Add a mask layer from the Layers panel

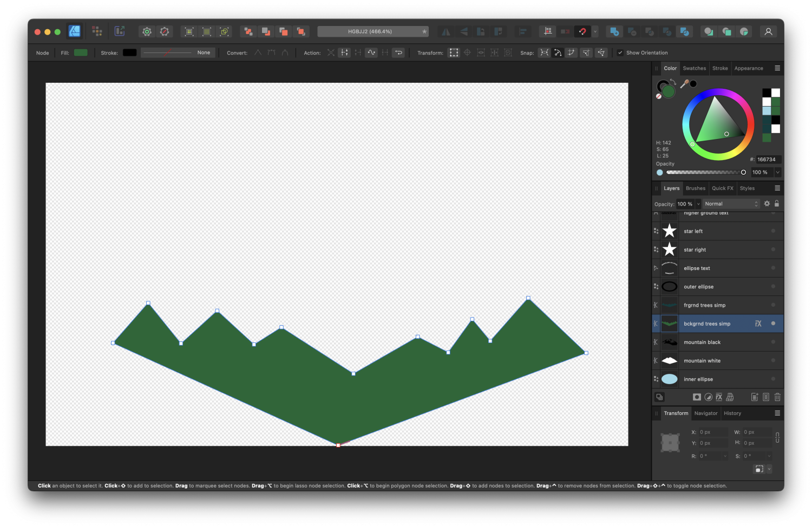pyautogui.click(x=697, y=397)
